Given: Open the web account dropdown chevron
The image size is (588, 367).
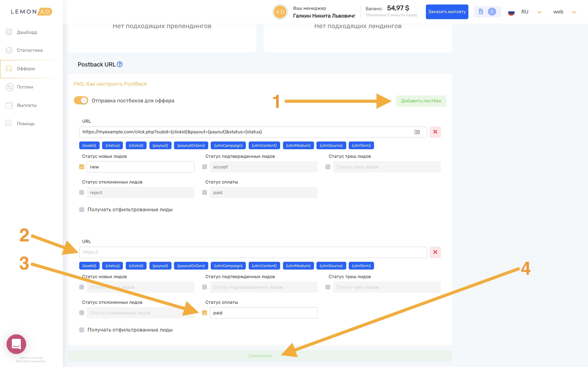Looking at the screenshot, I should coord(574,12).
